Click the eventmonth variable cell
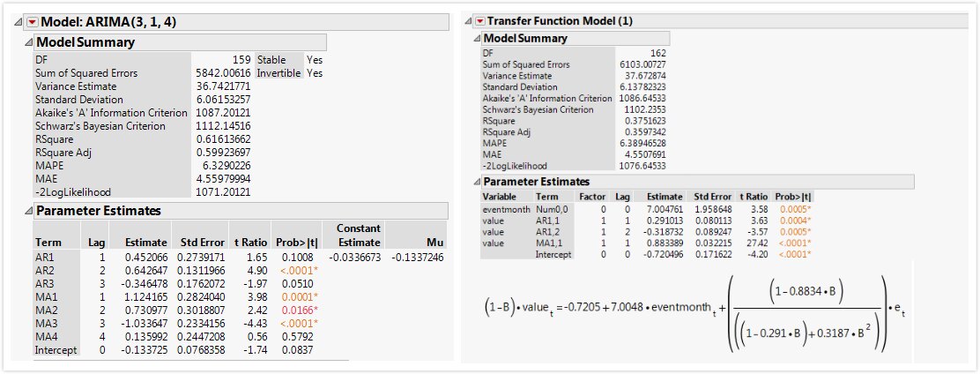This screenshot has height=374, width=980. click(506, 209)
